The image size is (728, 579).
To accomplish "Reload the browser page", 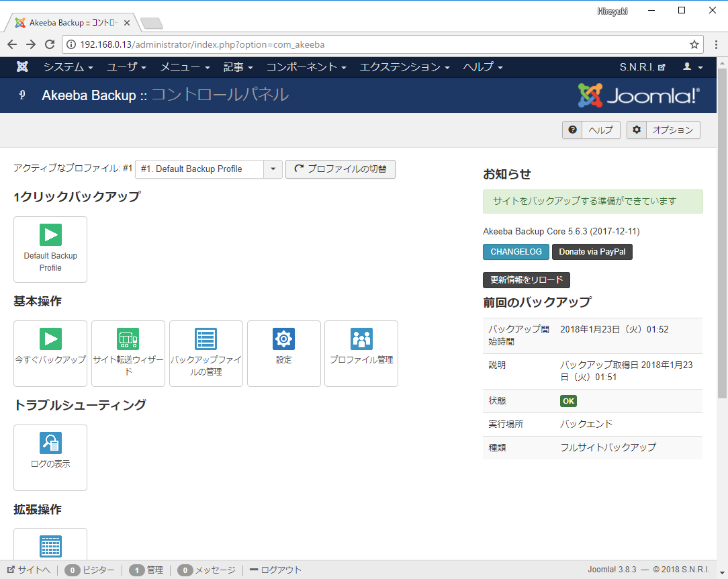I will (50, 44).
